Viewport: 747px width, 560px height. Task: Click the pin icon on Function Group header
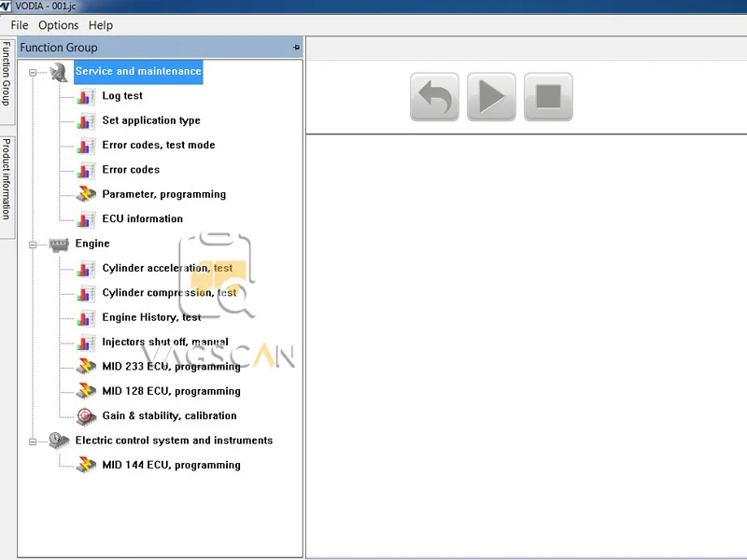(296, 48)
